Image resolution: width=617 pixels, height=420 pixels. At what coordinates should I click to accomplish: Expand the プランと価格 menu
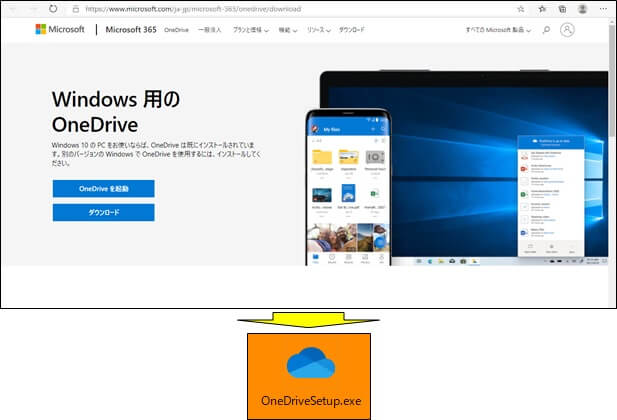click(251, 30)
